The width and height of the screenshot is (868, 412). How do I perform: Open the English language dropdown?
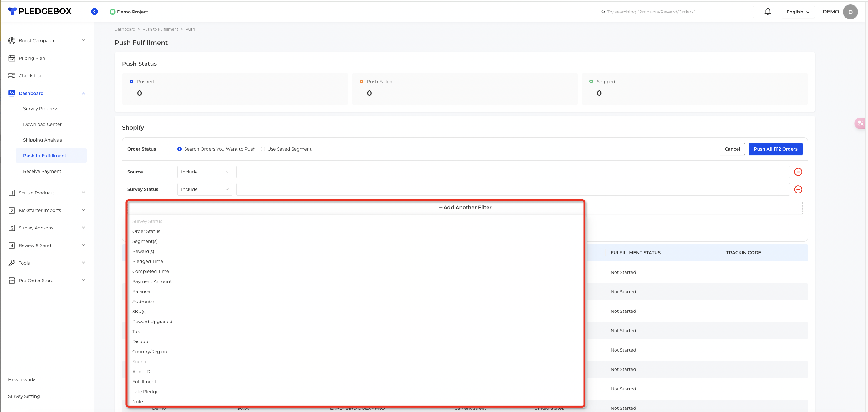coord(798,12)
